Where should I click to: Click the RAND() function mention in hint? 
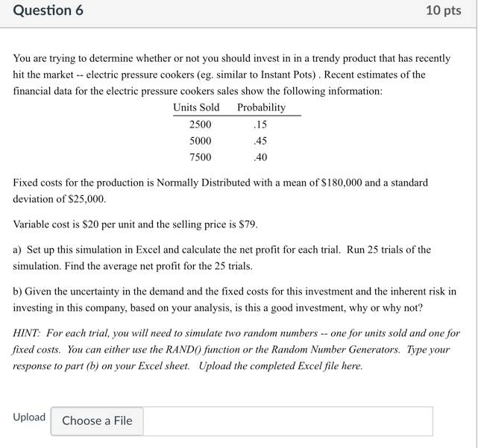[x=180, y=350]
